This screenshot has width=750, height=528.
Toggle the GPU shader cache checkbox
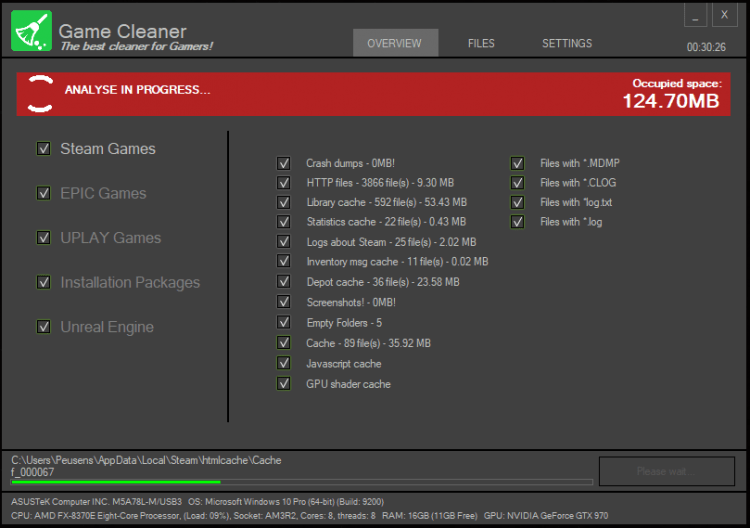[283, 384]
